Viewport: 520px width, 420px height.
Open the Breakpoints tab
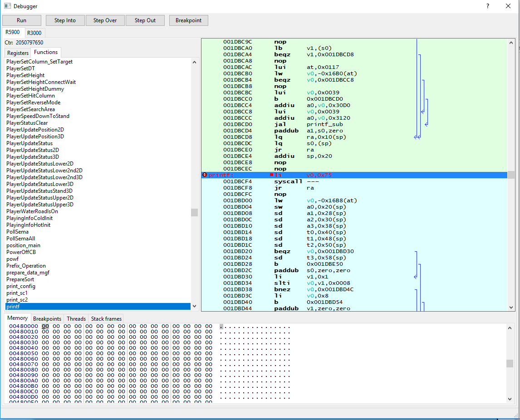tap(47, 318)
